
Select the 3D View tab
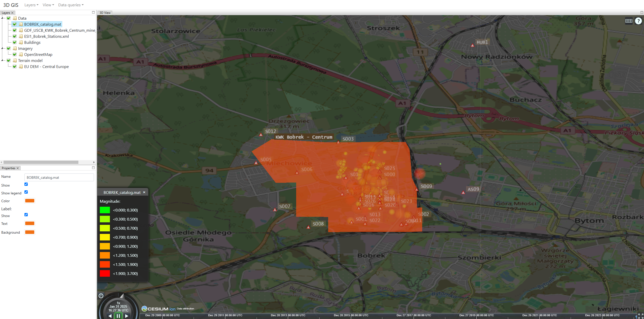(105, 13)
